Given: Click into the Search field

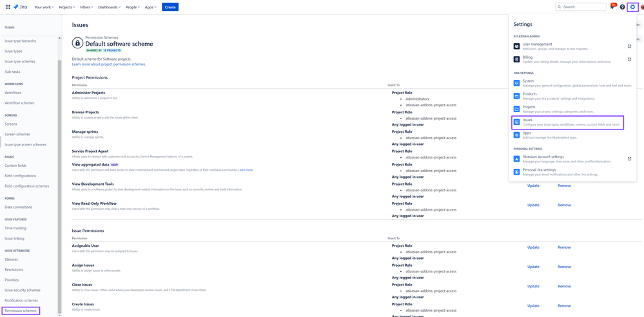Looking at the screenshot, I should (580, 7).
